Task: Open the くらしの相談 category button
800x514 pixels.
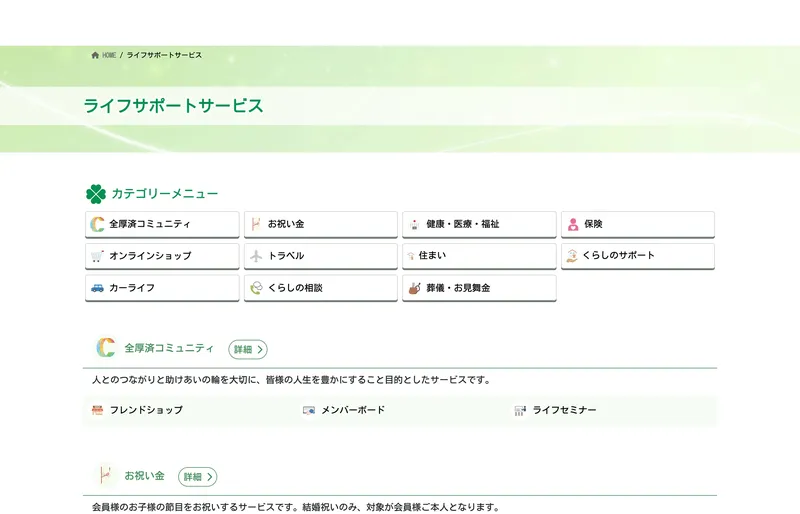Action: click(x=321, y=288)
